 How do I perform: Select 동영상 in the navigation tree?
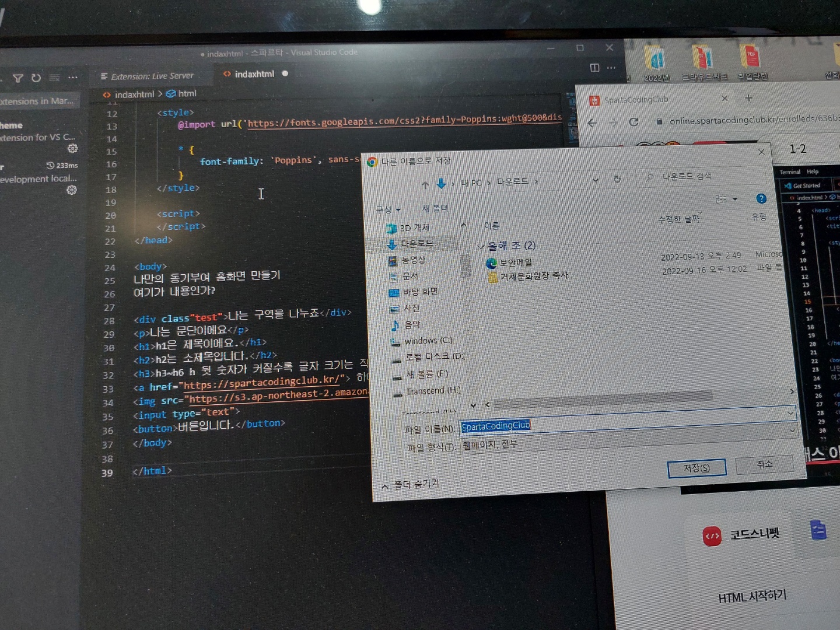point(407,260)
